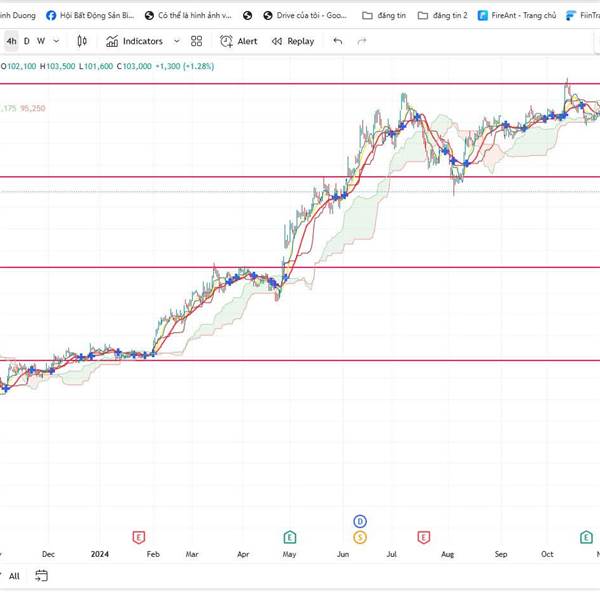Open the go-to-date calendar icon
Viewport: 600px width, 600px height.
[x=41, y=576]
